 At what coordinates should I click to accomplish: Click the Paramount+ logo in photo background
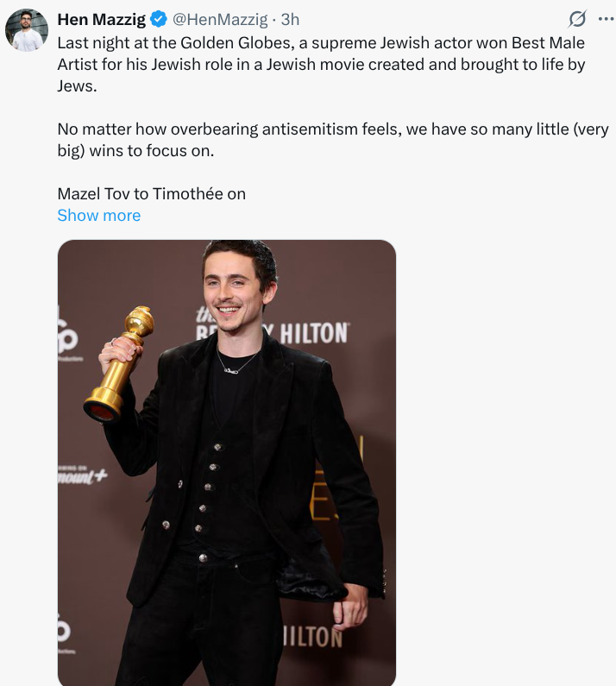[83, 476]
